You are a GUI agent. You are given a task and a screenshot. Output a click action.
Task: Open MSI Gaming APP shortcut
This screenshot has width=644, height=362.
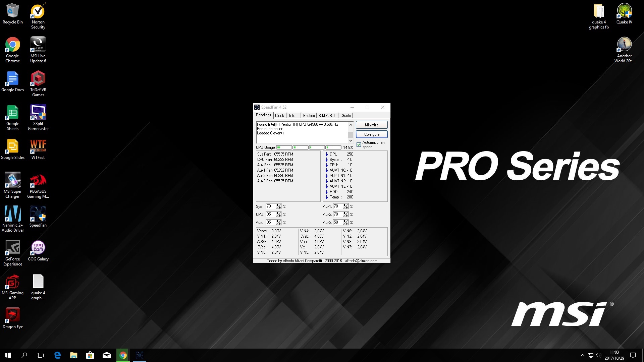click(13, 287)
